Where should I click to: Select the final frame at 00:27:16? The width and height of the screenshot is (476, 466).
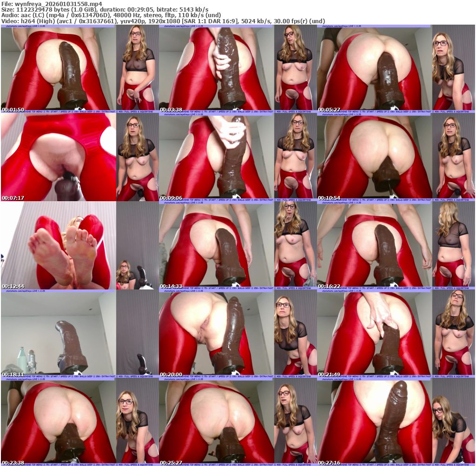coord(396,422)
